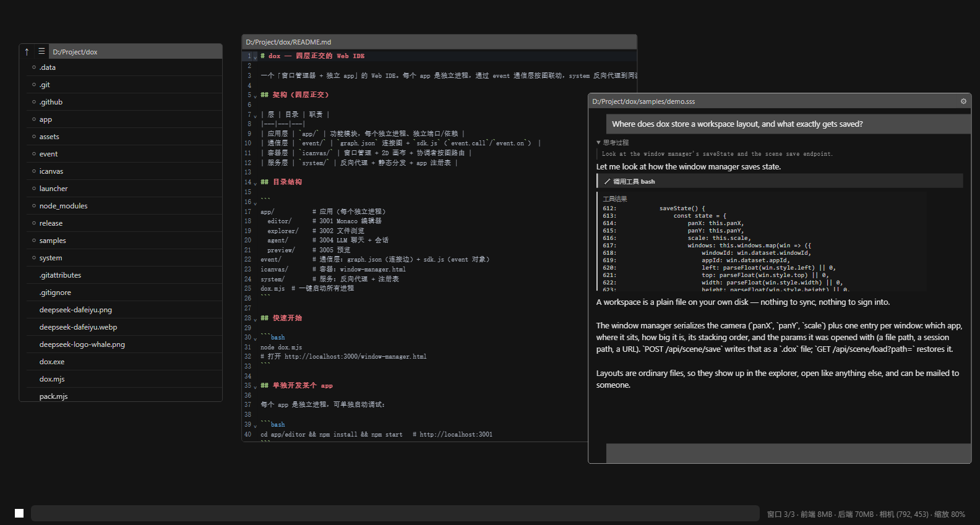Click the 调用工具 bash tool call header
This screenshot has height=525, width=980.
click(780, 181)
